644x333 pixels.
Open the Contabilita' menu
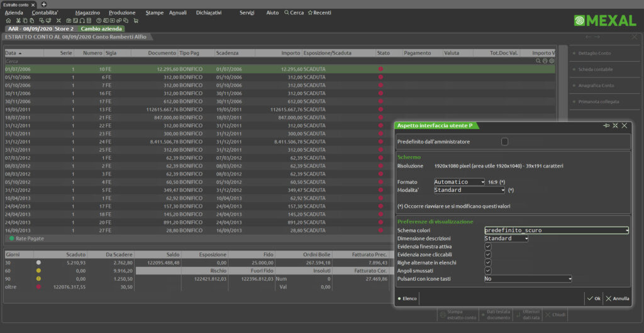tap(45, 13)
